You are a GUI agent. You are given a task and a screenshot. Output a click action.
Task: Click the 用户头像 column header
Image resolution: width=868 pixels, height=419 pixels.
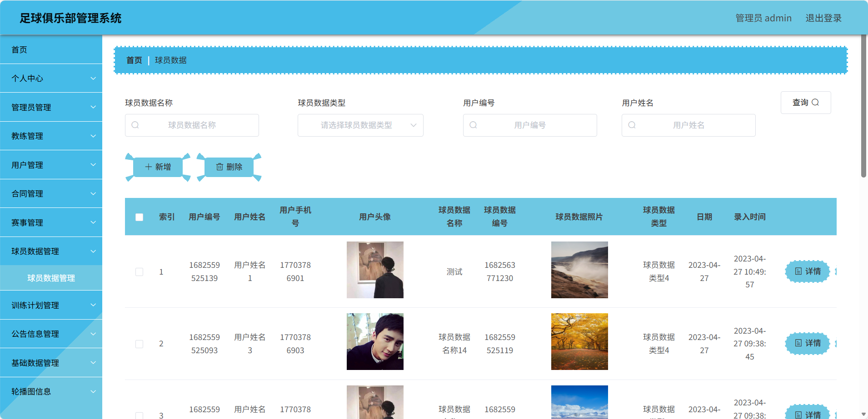click(375, 217)
